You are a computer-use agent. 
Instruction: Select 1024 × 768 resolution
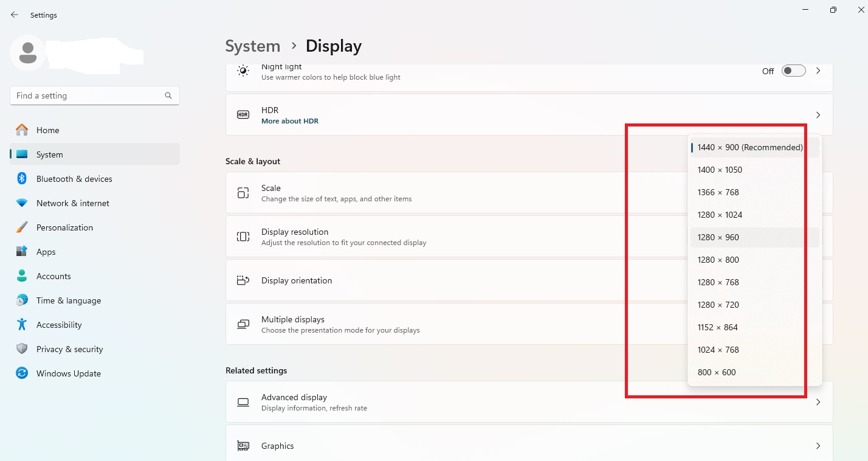755,350
